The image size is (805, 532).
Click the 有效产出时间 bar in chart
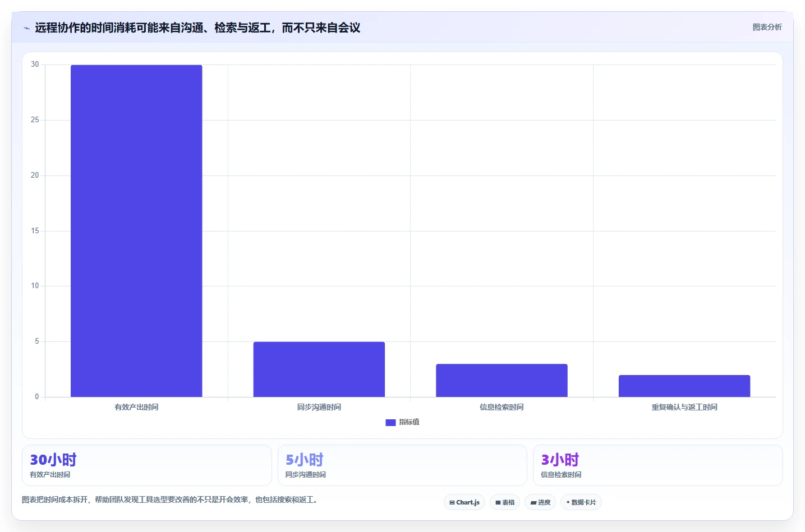click(136, 231)
